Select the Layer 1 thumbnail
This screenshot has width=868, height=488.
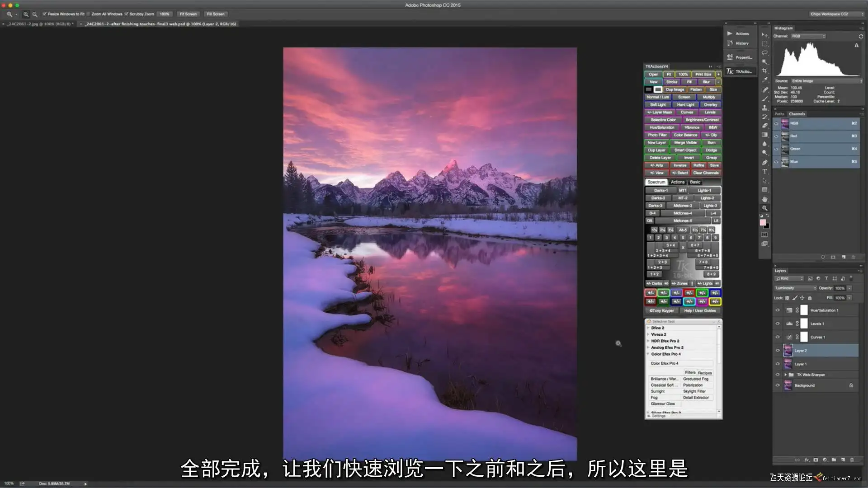click(x=788, y=364)
